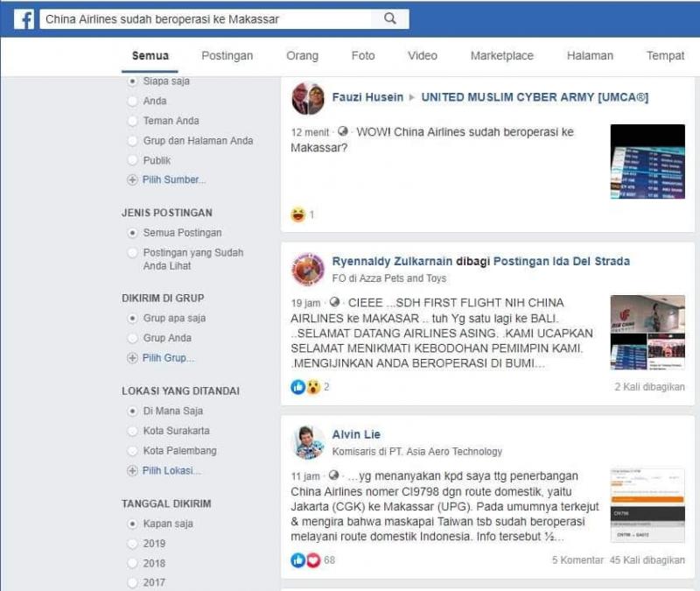Open the 45 Kali dibagikan shares link
The height and width of the screenshot is (591, 700).
tap(647, 560)
